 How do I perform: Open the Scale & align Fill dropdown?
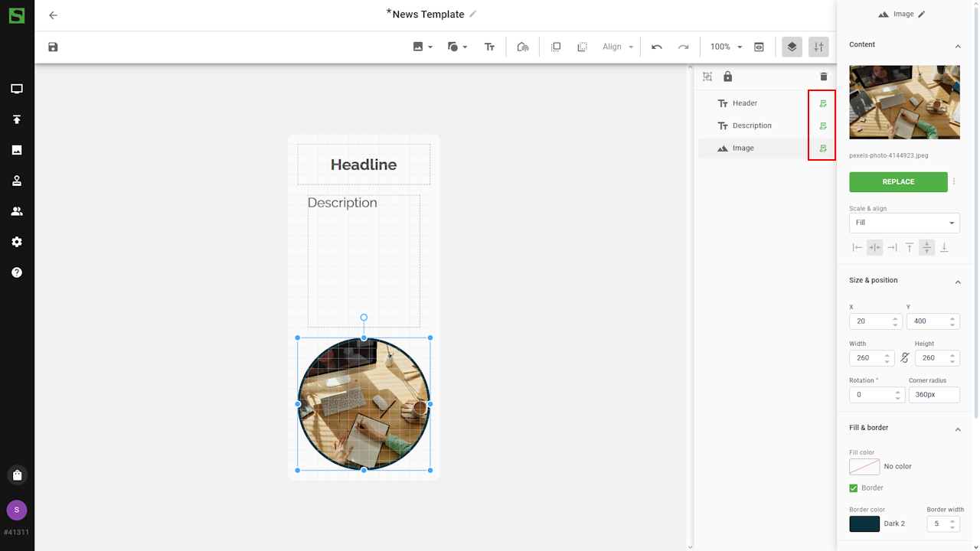click(904, 223)
